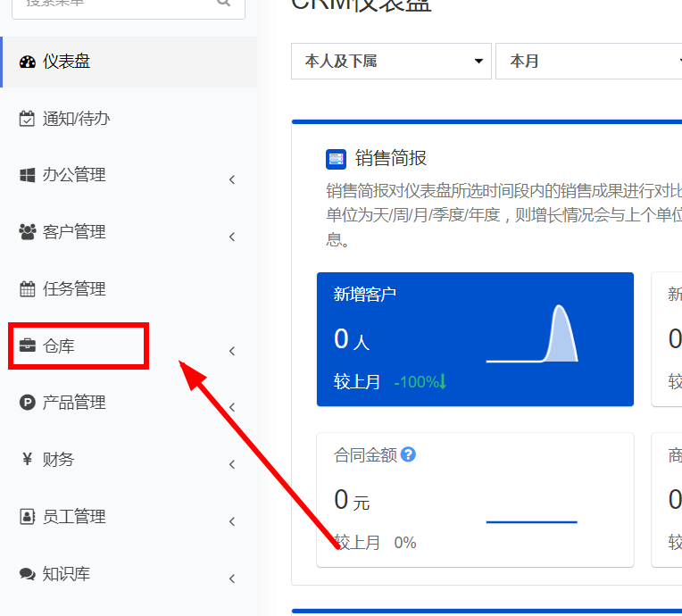Click the 合同金额 stat card
682x616 pixels.
[x=475, y=500]
